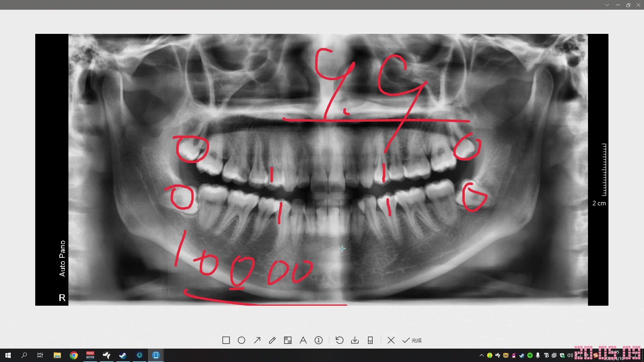
Task: Open Razer Synapse tray icon
Action: pyautogui.click(x=530, y=355)
